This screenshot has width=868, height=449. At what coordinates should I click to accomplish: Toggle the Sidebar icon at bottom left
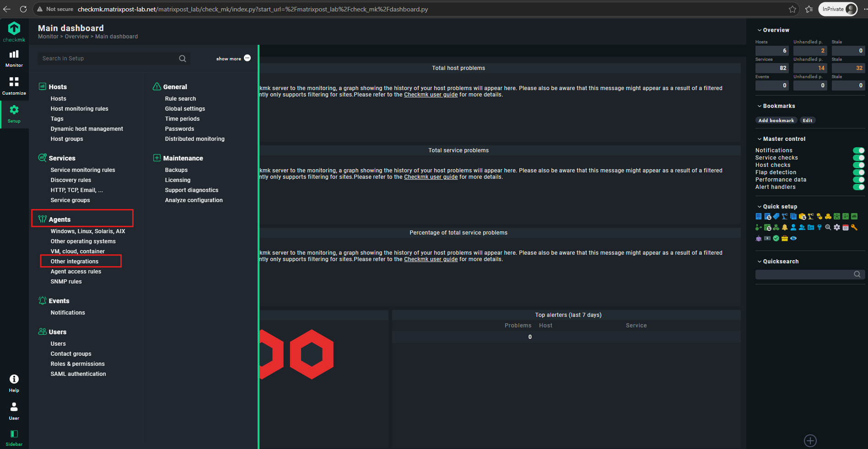click(x=14, y=434)
